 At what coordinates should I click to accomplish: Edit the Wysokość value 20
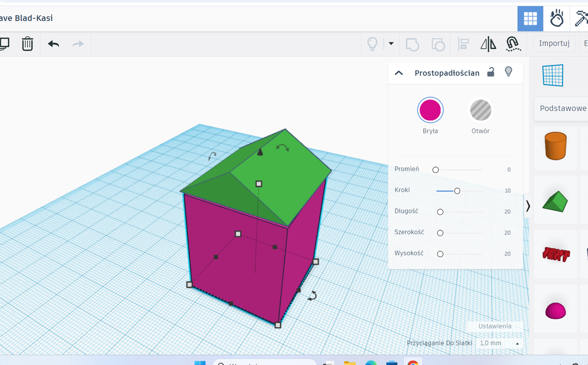[x=508, y=254]
